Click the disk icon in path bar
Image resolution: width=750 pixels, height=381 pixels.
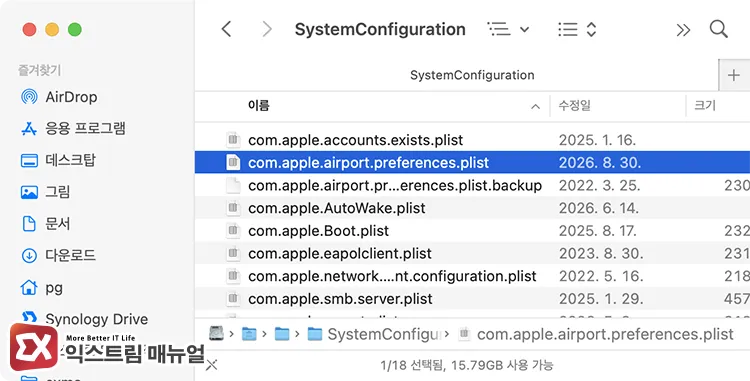click(216, 334)
